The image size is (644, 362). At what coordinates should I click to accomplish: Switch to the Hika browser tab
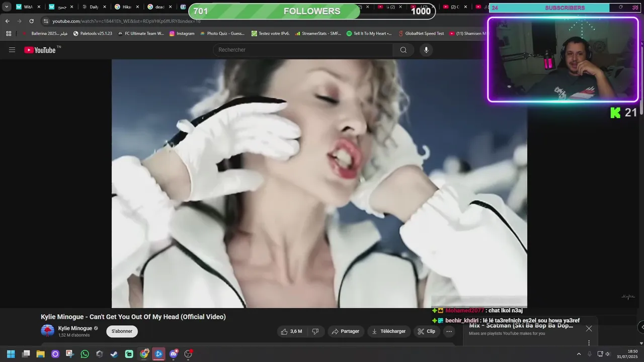(x=127, y=7)
